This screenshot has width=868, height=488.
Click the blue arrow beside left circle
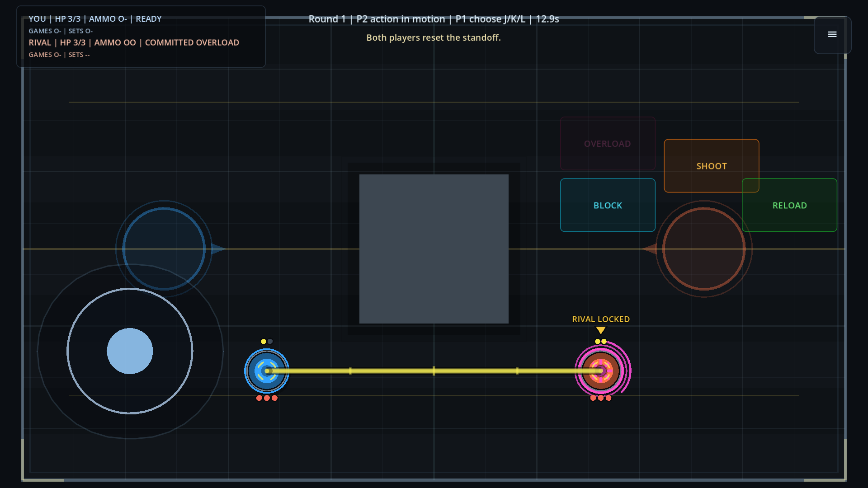pyautogui.click(x=218, y=249)
